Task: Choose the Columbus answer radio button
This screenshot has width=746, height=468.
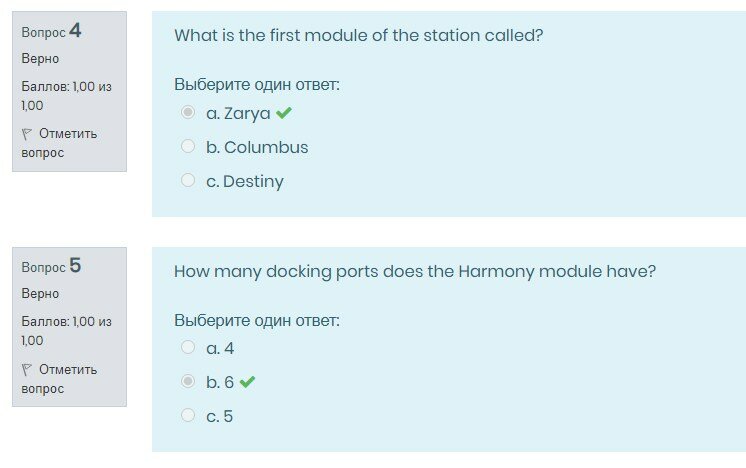Action: [188, 147]
